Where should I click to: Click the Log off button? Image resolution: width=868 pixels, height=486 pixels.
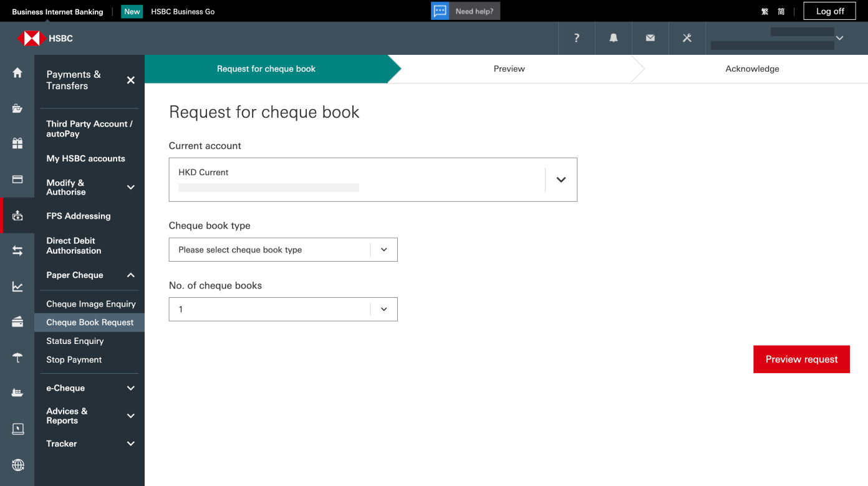830,11
